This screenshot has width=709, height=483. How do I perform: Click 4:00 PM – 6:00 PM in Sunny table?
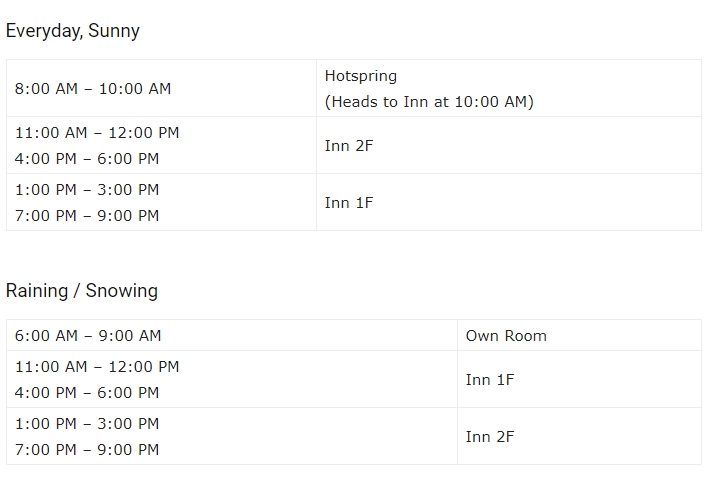point(87,159)
